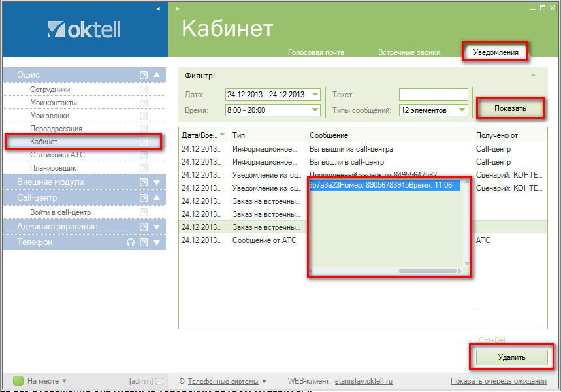Switch to the Голосовая почта tab
The width and height of the screenshot is (561, 392).
point(316,52)
